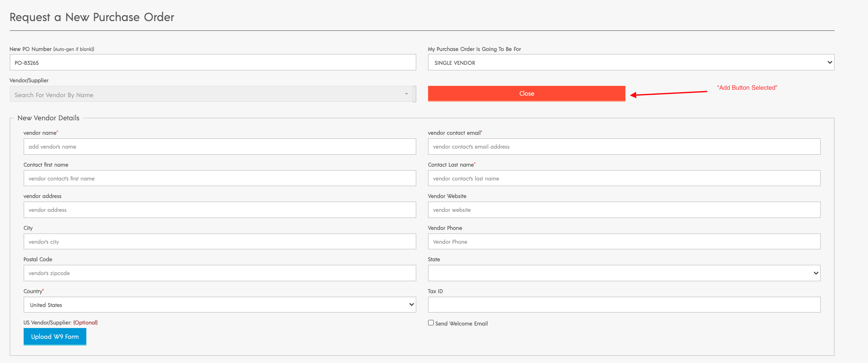
Task: Click the City input field
Action: pyautogui.click(x=219, y=242)
